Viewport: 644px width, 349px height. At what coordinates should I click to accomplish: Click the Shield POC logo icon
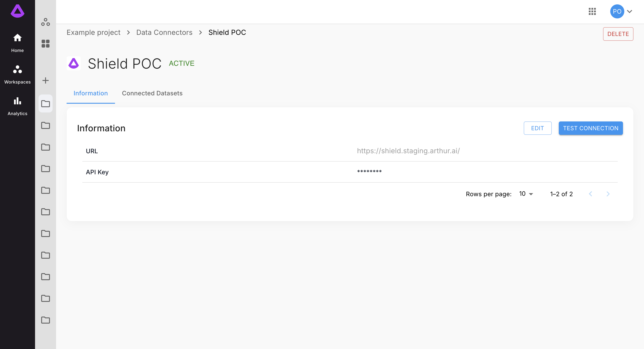click(74, 63)
